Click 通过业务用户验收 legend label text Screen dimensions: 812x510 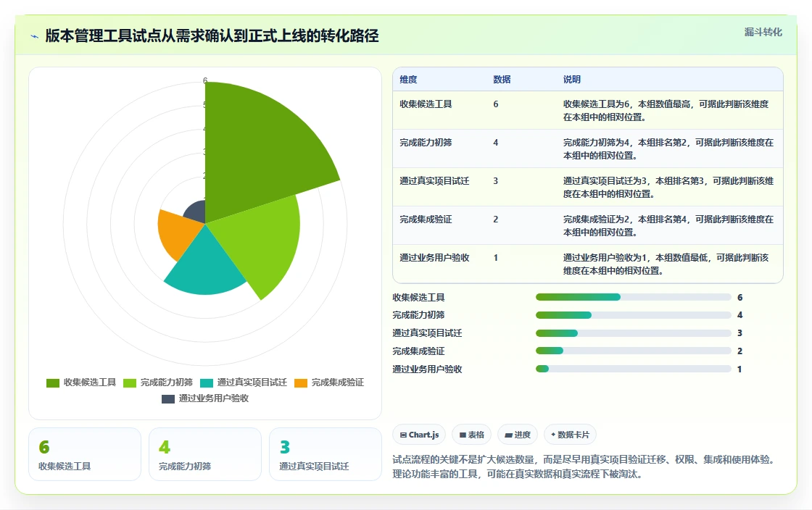(214, 398)
